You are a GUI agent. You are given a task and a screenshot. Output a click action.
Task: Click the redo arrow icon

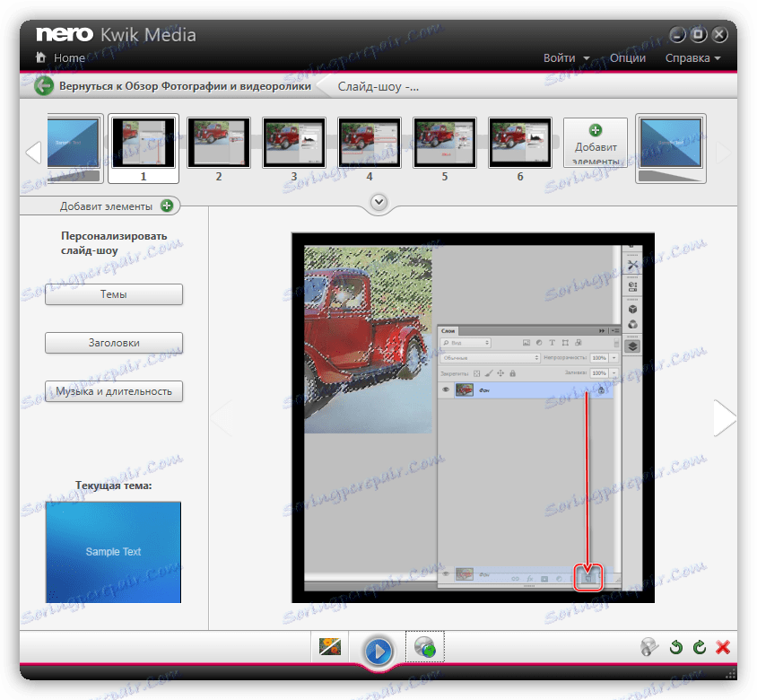(700, 648)
